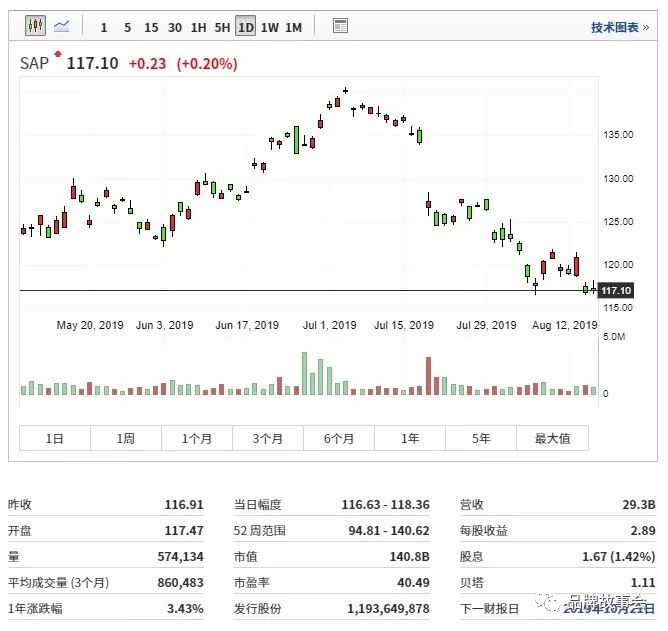Choose the 1年 time range
The image size is (668, 631).
[x=410, y=438]
